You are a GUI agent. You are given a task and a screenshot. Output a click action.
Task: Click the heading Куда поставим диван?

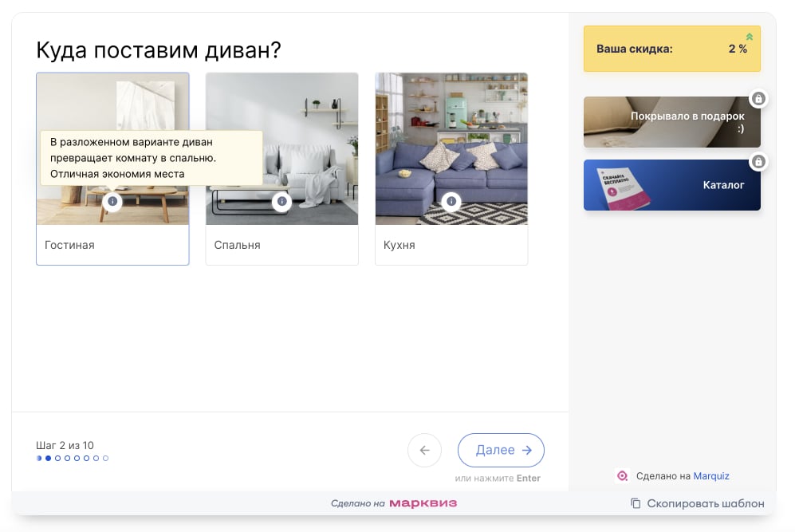coord(158,50)
